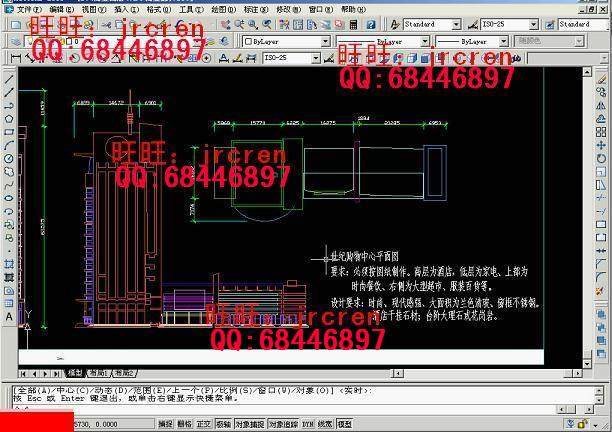The width and height of the screenshot is (612, 432).
Task: Select the Rectangle draw tool
Action: 9,132
